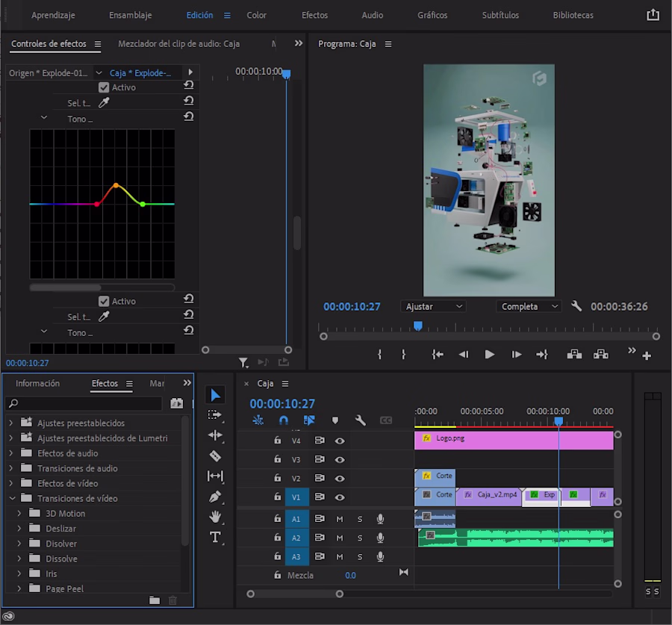Switch to the Gráficos workspace

432,15
